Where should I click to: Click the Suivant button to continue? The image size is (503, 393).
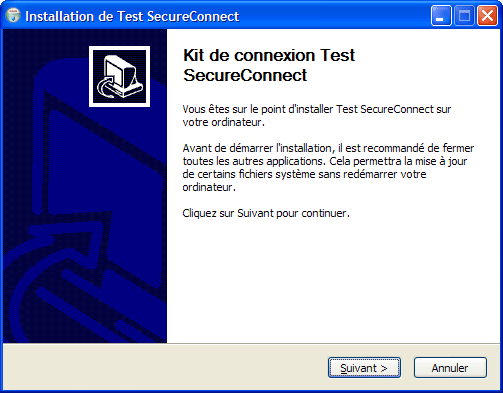click(364, 368)
